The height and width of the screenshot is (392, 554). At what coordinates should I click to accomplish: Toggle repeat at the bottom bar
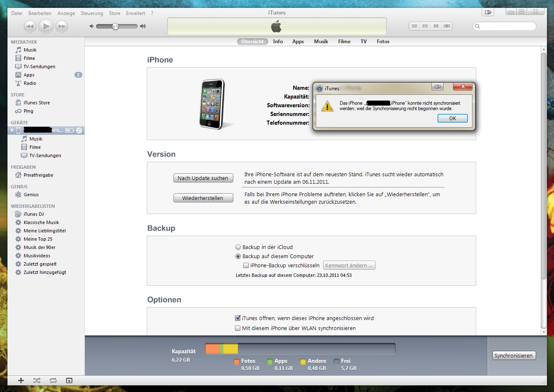53,380
